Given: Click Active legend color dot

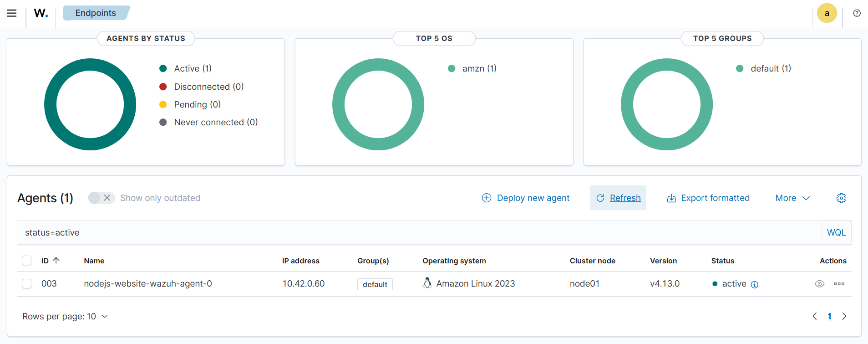Looking at the screenshot, I should [x=163, y=69].
